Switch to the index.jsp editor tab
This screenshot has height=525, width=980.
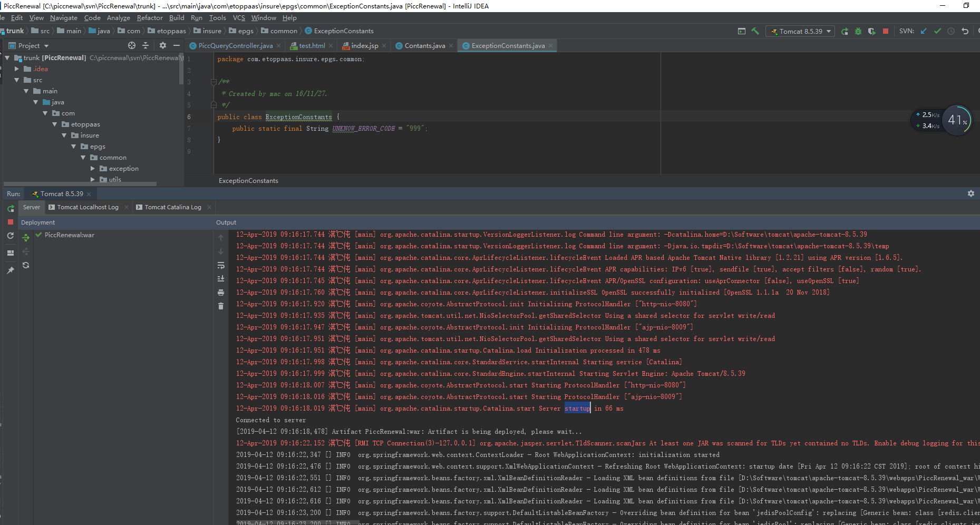(x=365, y=46)
